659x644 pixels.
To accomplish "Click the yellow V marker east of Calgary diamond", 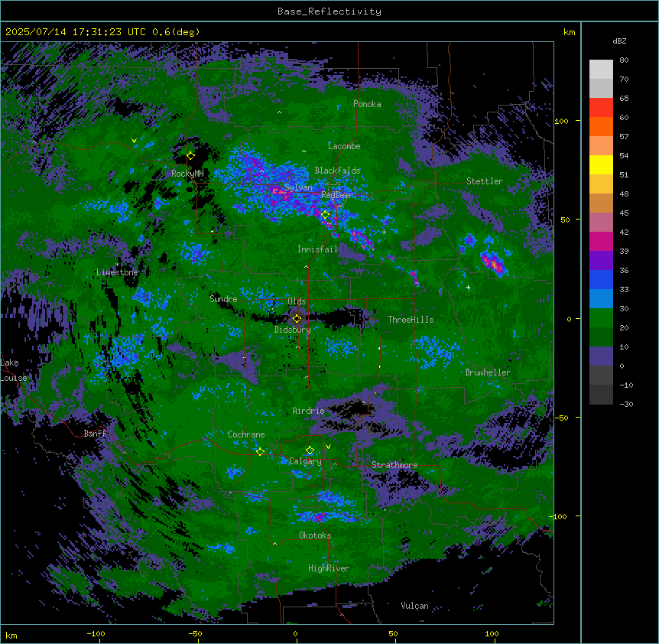I will (328, 447).
